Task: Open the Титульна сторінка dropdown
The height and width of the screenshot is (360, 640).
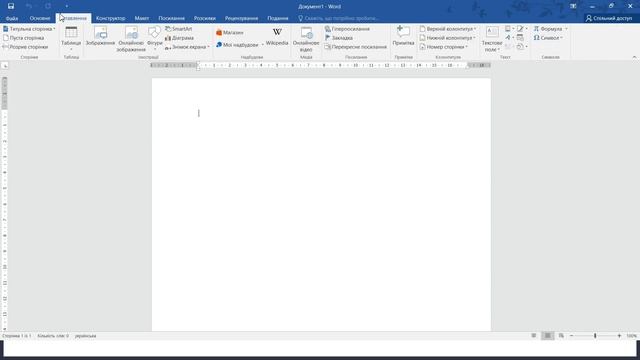Action: [29, 29]
